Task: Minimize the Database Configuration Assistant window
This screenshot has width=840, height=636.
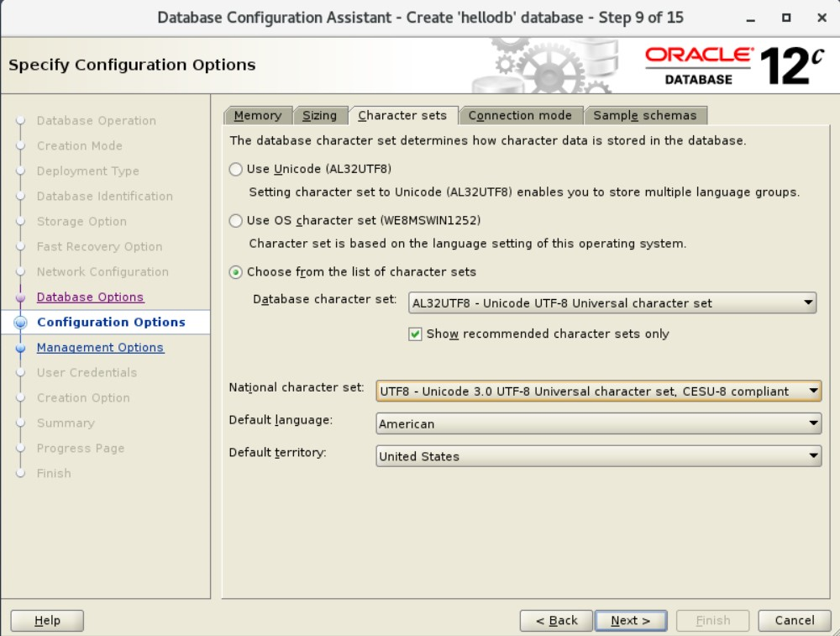Action: pyautogui.click(x=750, y=18)
